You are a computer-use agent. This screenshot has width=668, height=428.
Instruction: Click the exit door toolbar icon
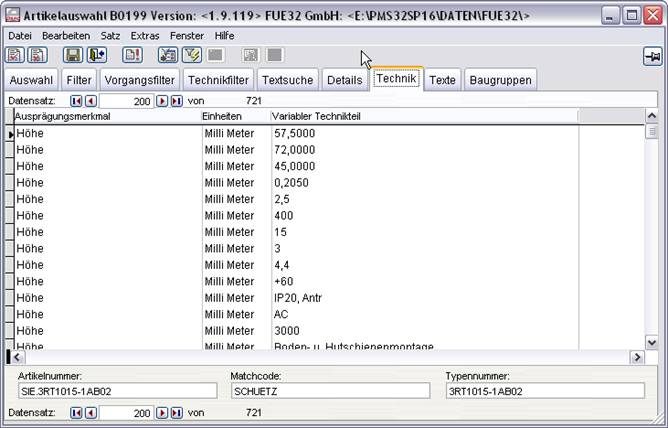[x=97, y=55]
